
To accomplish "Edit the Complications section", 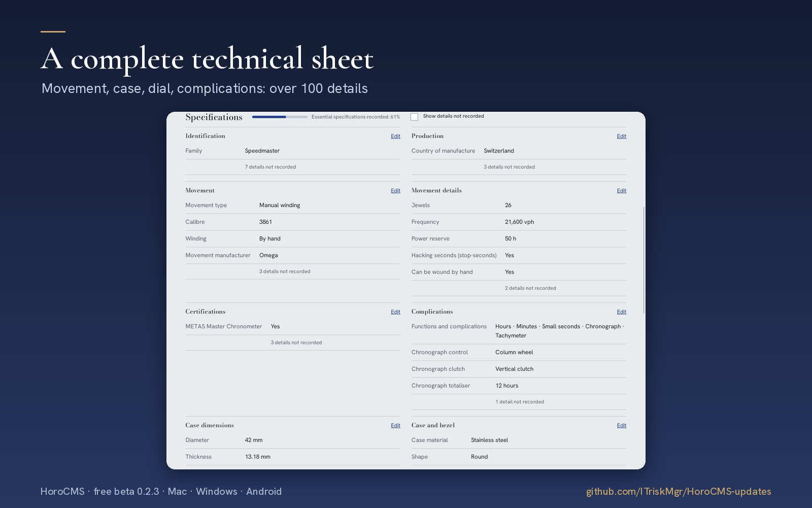I will (622, 312).
